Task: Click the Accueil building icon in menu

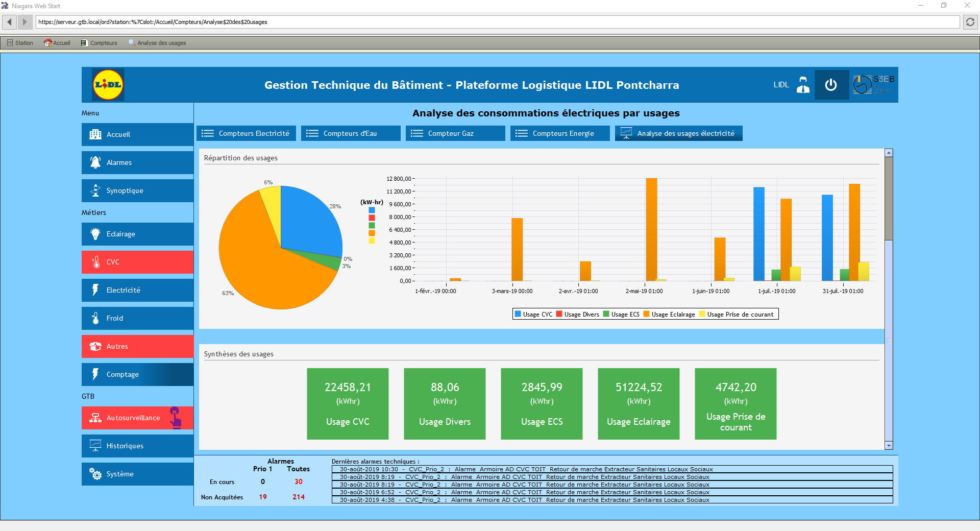Action: pos(95,134)
